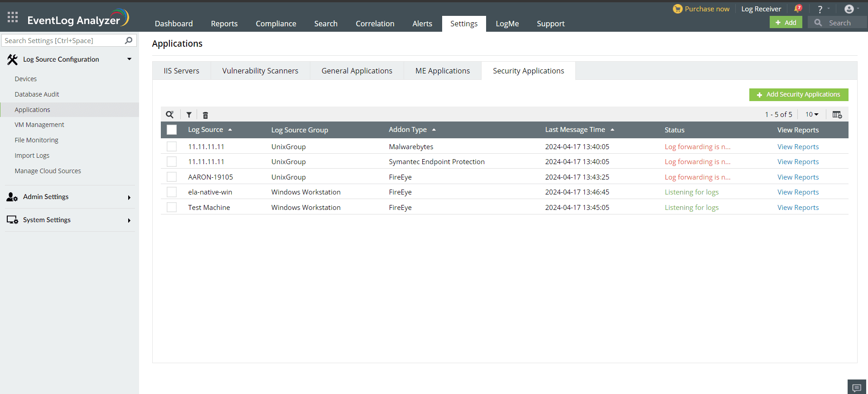
Task: Open the user account avatar icon
Action: pos(849,9)
